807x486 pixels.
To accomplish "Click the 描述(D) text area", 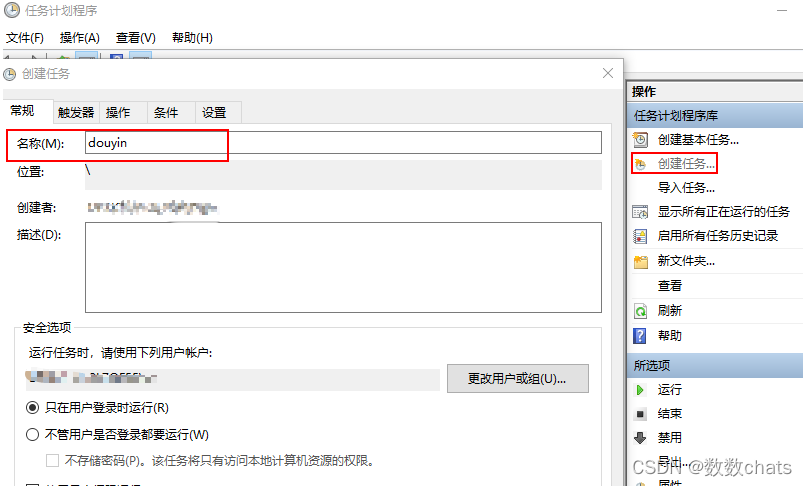I will point(343,267).
